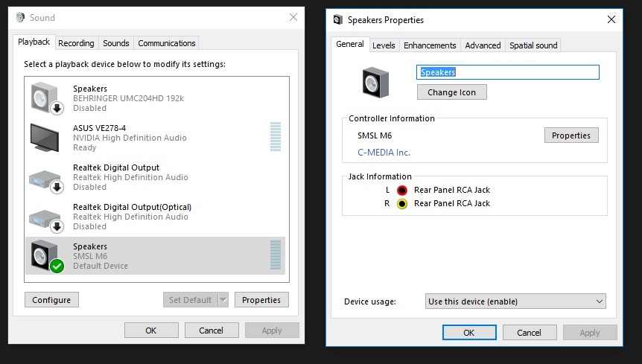Select the BEHRINGER UMC204HD Speakers device icon

coord(46,98)
